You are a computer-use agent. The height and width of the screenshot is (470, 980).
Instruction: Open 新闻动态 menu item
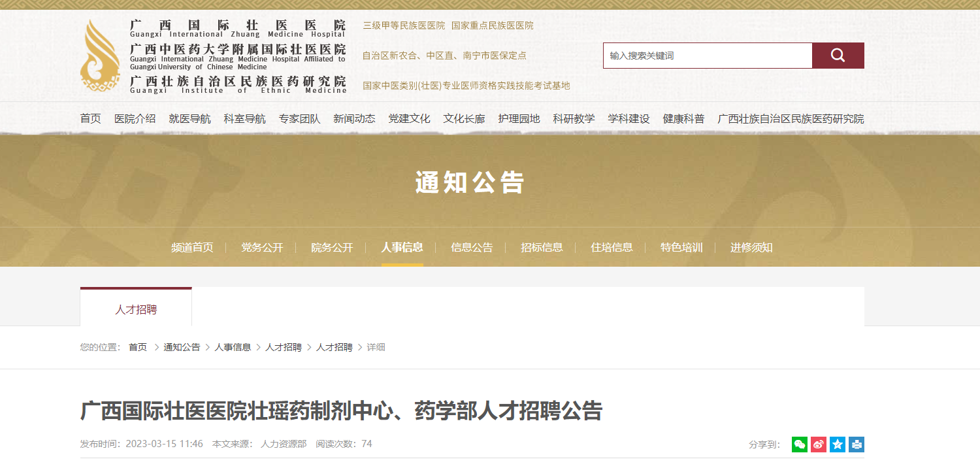pyautogui.click(x=355, y=119)
